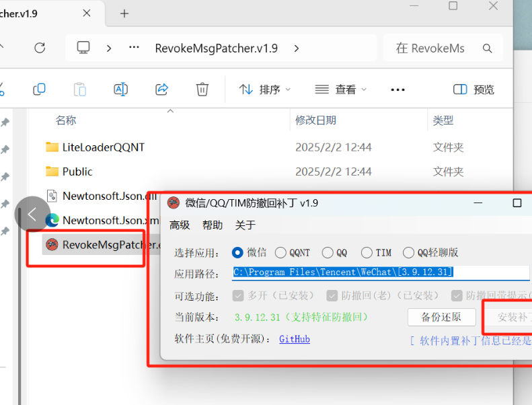The image size is (532, 405).
Task: Toggle the 多开（已安装） checkbox
Action: click(238, 296)
